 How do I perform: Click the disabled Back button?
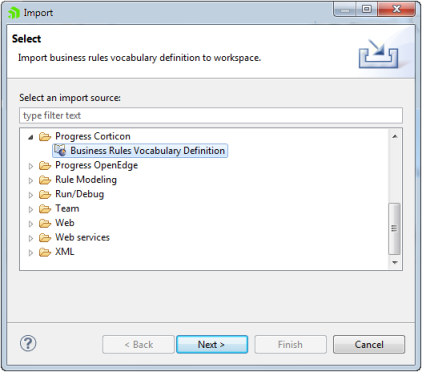(x=138, y=344)
